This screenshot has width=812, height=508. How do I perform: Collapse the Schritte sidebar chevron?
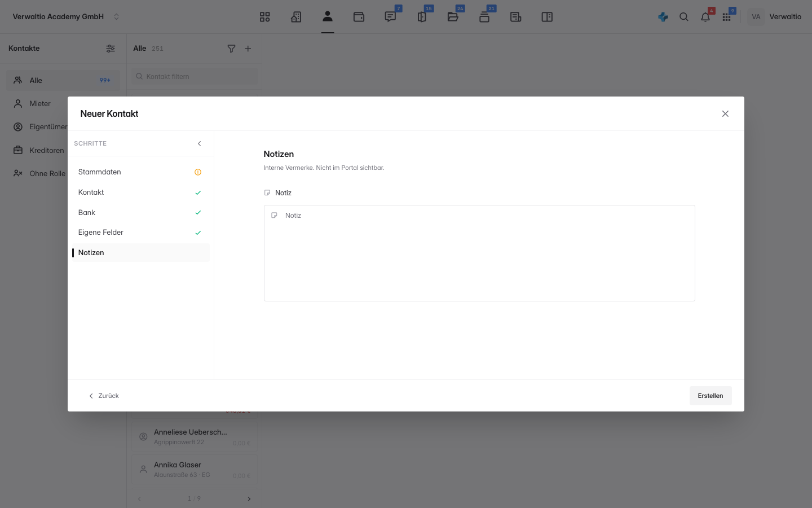[x=199, y=143]
